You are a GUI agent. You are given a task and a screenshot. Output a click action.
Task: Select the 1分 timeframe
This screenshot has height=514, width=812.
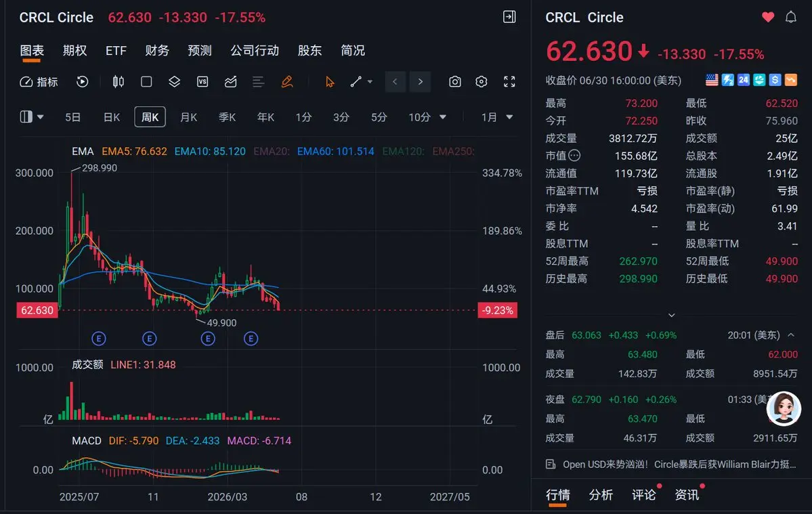tap(303, 117)
